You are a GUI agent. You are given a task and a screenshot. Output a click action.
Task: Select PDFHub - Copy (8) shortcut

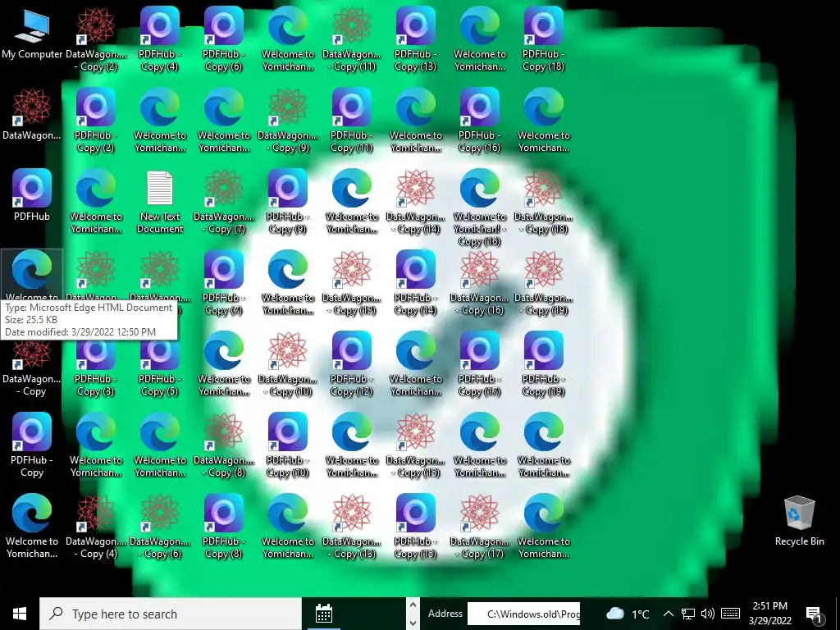[223, 527]
